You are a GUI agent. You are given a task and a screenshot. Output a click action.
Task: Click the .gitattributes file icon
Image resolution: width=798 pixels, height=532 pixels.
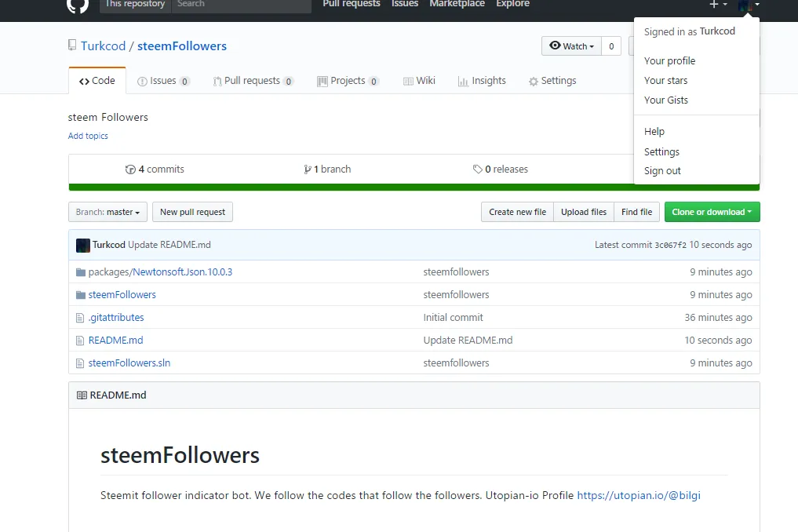[x=80, y=319]
